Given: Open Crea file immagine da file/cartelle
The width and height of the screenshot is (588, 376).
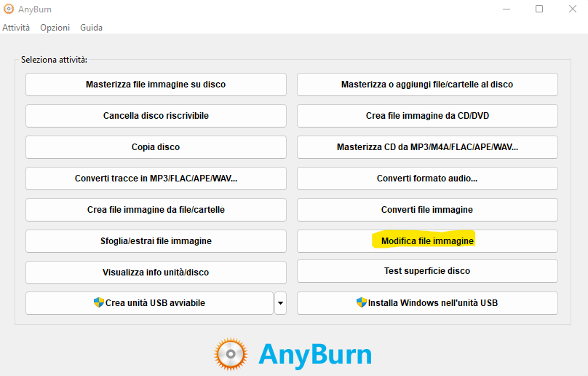Looking at the screenshot, I should 156,210.
